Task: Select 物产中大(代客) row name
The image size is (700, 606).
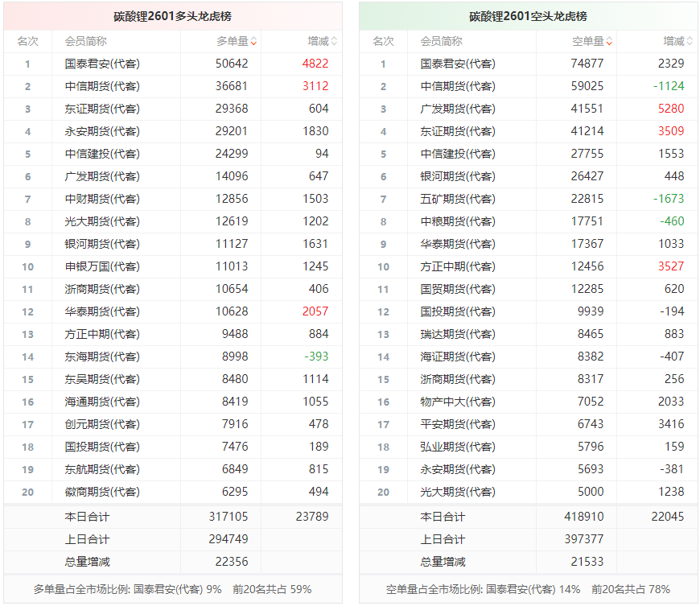Action: [x=458, y=402]
